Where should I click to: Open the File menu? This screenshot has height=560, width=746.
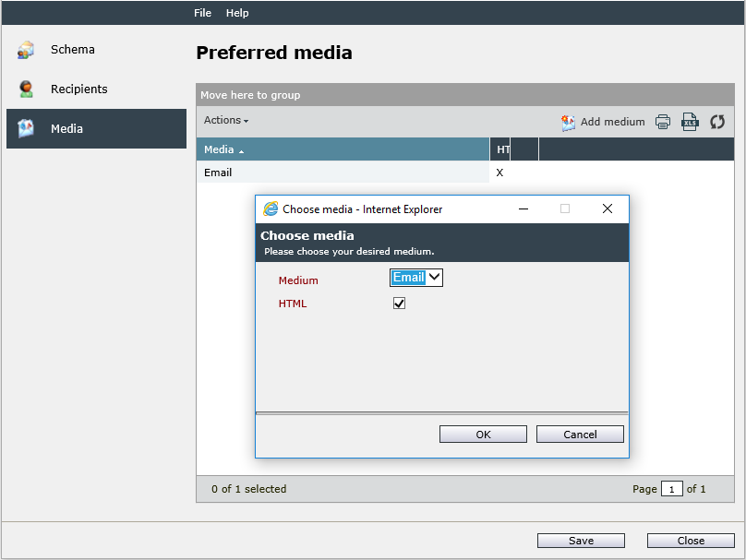pyautogui.click(x=203, y=13)
